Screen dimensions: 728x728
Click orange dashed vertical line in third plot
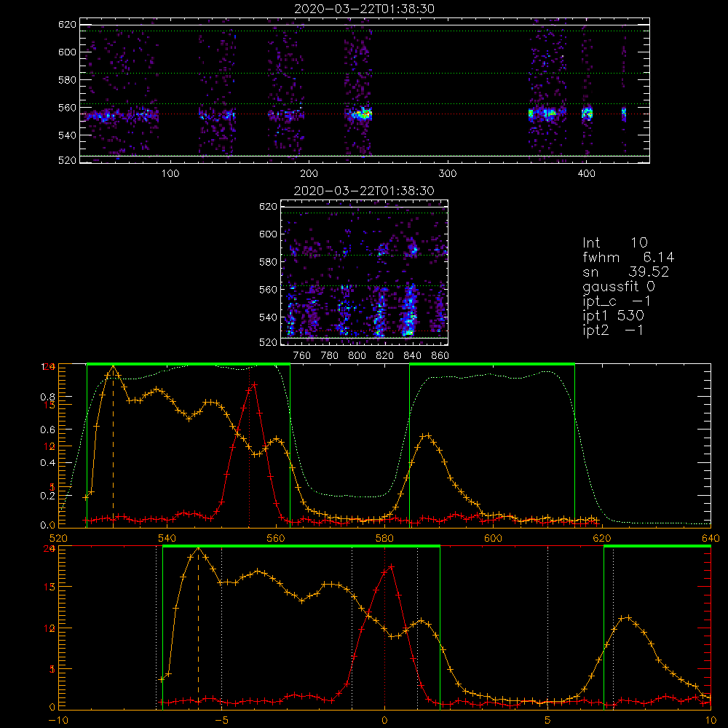(x=114, y=446)
